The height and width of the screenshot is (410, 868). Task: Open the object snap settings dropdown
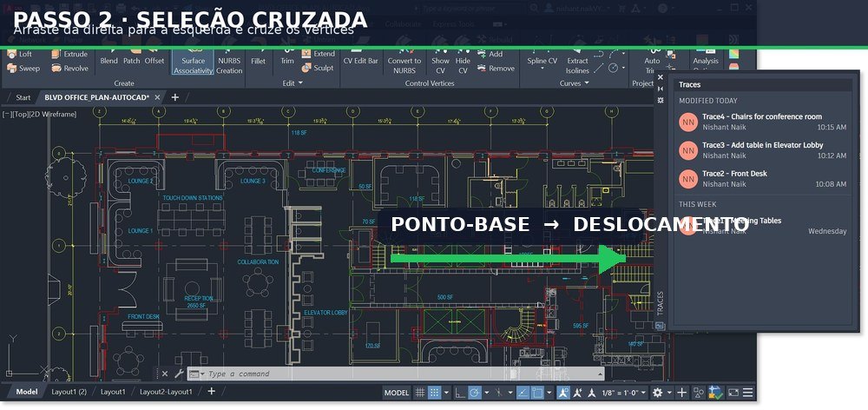pyautogui.click(x=549, y=393)
